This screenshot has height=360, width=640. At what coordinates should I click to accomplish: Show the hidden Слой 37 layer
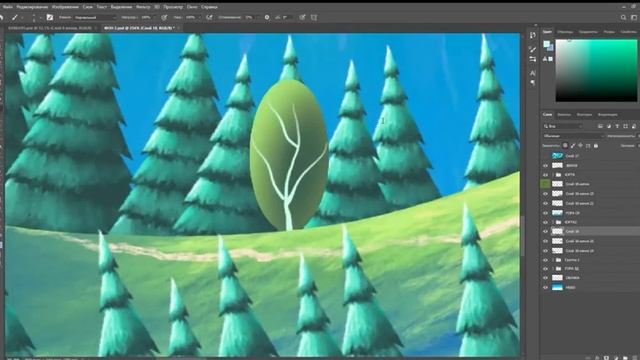click(545, 156)
